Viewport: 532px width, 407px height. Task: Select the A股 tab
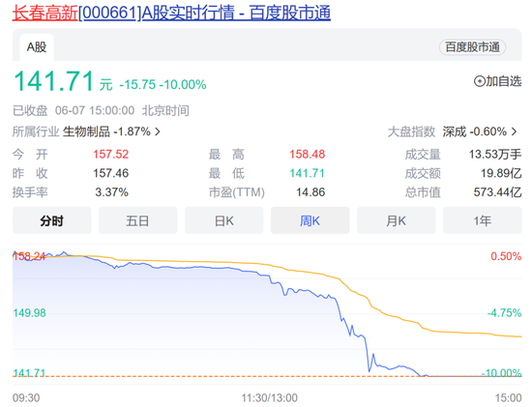coord(37,47)
